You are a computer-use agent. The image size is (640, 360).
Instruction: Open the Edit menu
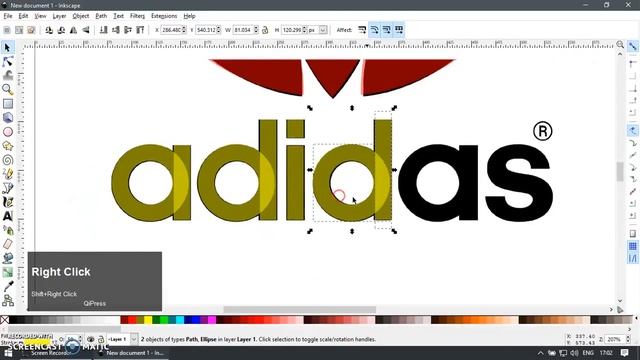pyautogui.click(x=23, y=16)
